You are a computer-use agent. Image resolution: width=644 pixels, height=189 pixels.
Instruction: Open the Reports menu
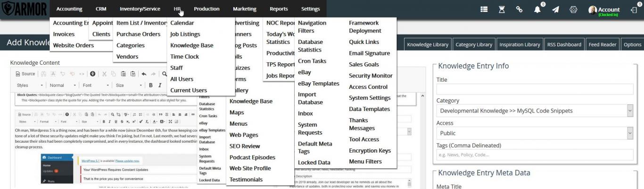tap(279, 9)
